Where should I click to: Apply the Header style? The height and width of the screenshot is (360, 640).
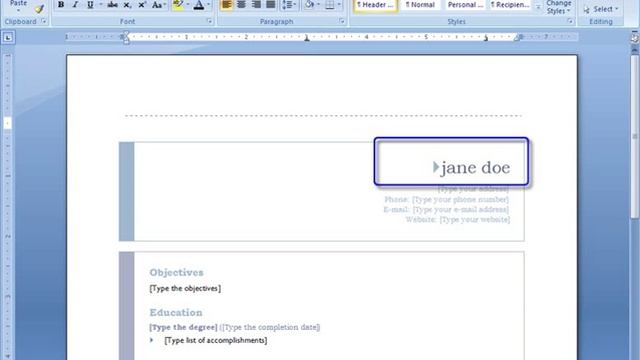pos(375,5)
